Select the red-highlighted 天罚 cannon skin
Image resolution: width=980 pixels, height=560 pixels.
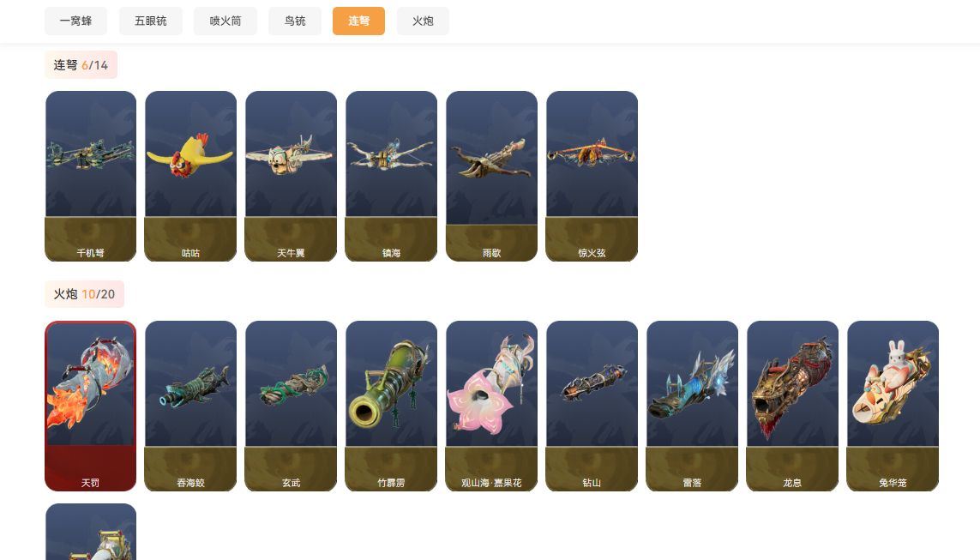pyautogui.click(x=91, y=406)
